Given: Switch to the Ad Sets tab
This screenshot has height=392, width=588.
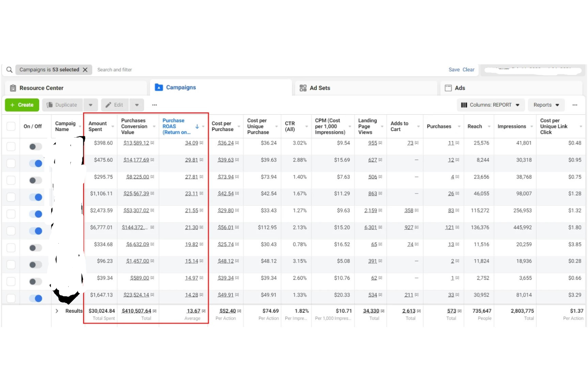Looking at the screenshot, I should point(366,88).
